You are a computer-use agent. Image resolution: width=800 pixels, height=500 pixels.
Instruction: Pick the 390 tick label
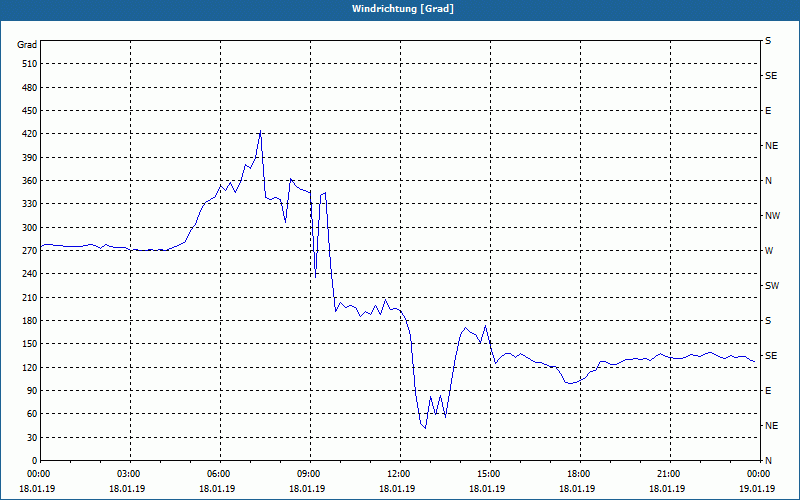[30, 158]
